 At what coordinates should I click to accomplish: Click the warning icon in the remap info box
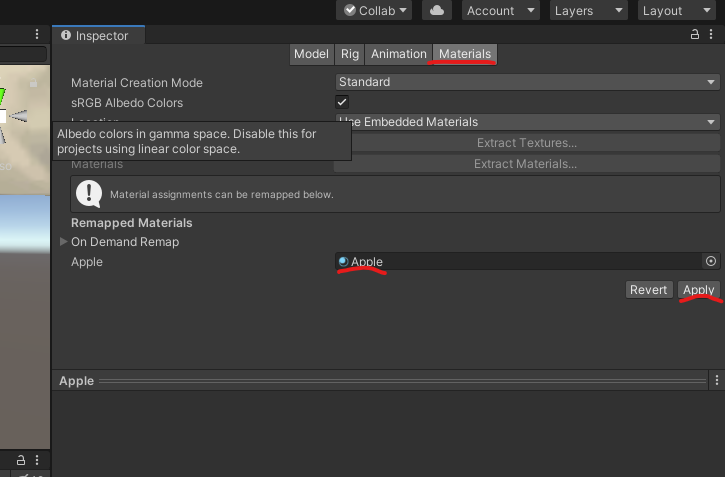click(89, 194)
